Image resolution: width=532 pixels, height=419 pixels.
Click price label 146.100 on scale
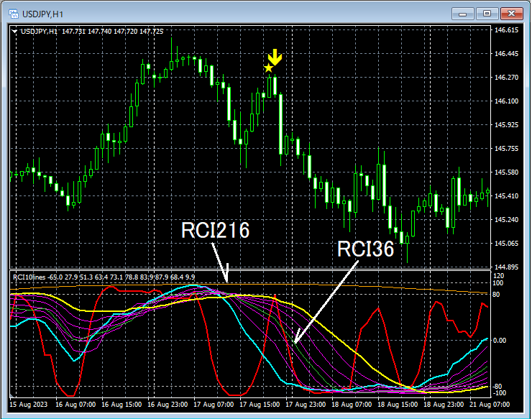506,101
